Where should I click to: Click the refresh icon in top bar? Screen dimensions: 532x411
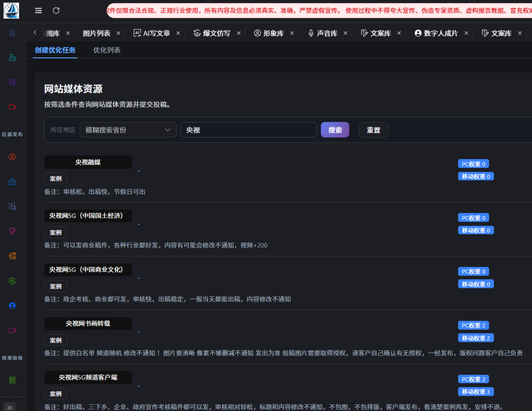[x=56, y=11]
